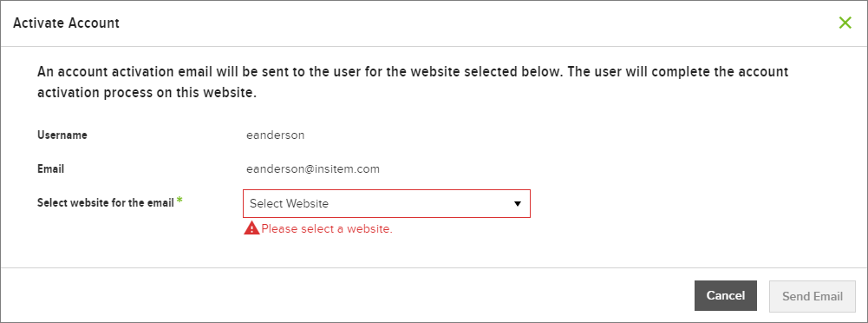Click the 'Please select a website.' error message
Screen dimensions: 868x323
click(327, 229)
